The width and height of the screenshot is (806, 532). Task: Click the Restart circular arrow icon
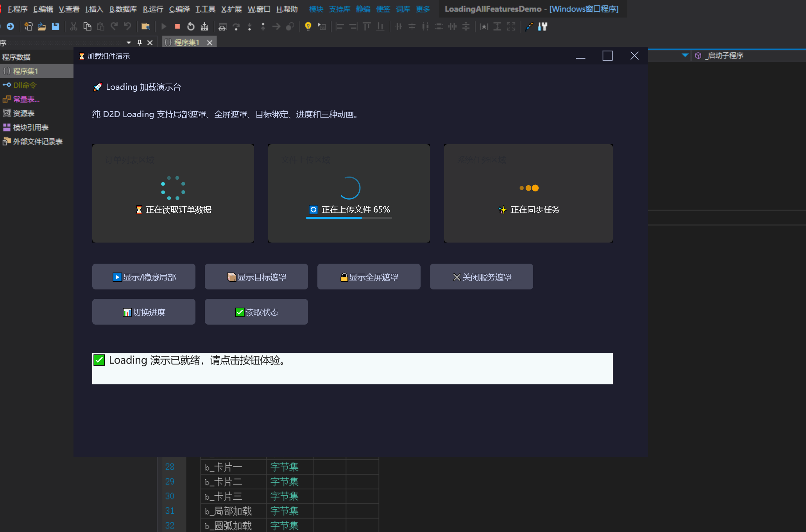[191, 27]
